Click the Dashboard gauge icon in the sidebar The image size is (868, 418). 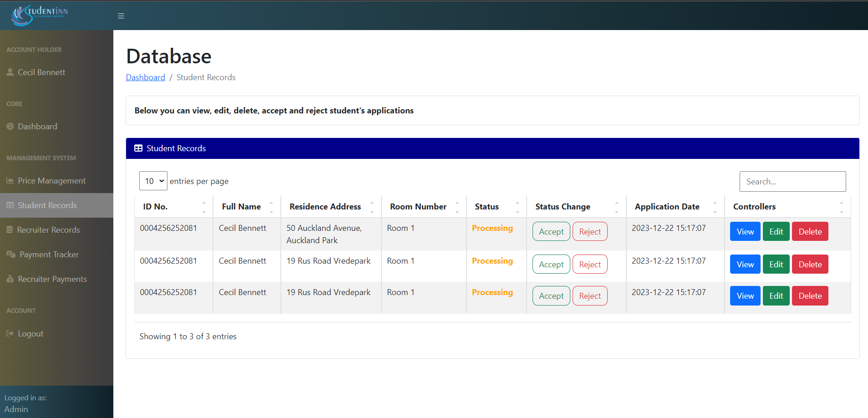pyautogui.click(x=10, y=126)
